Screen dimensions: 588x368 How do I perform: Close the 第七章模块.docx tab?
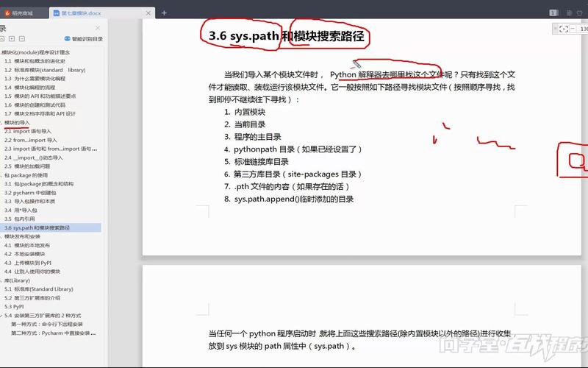pyautogui.click(x=148, y=13)
